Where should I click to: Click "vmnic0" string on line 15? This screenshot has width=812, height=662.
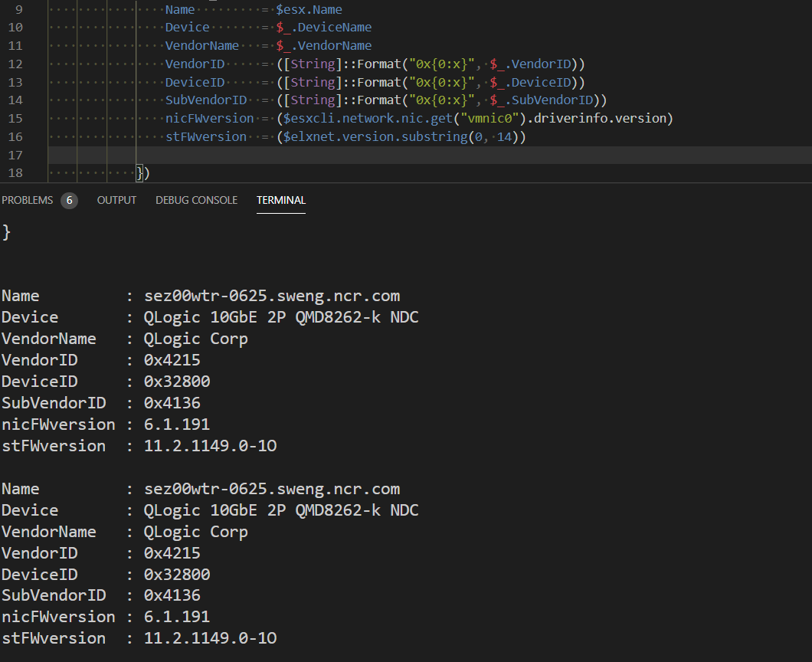pos(490,118)
